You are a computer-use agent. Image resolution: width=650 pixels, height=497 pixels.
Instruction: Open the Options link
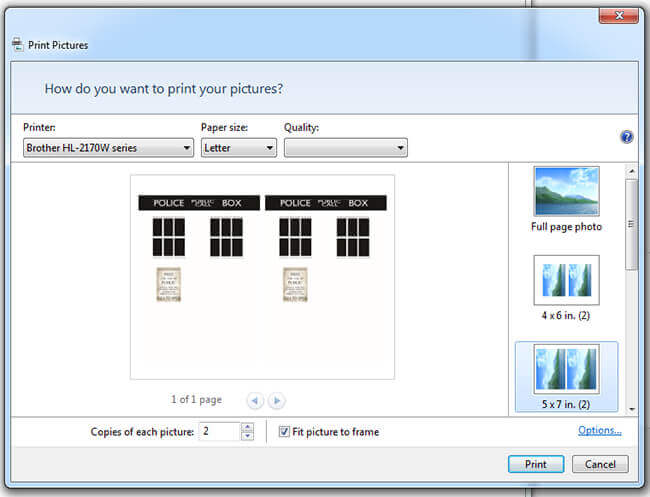tap(599, 430)
